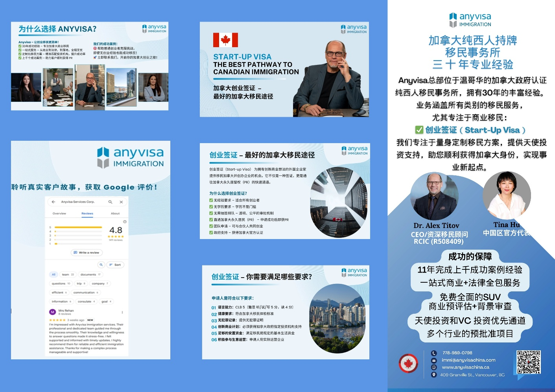Click the green check icon before 创业签证 (Start-Up Visa)
555x392 pixels.
[x=419, y=130]
